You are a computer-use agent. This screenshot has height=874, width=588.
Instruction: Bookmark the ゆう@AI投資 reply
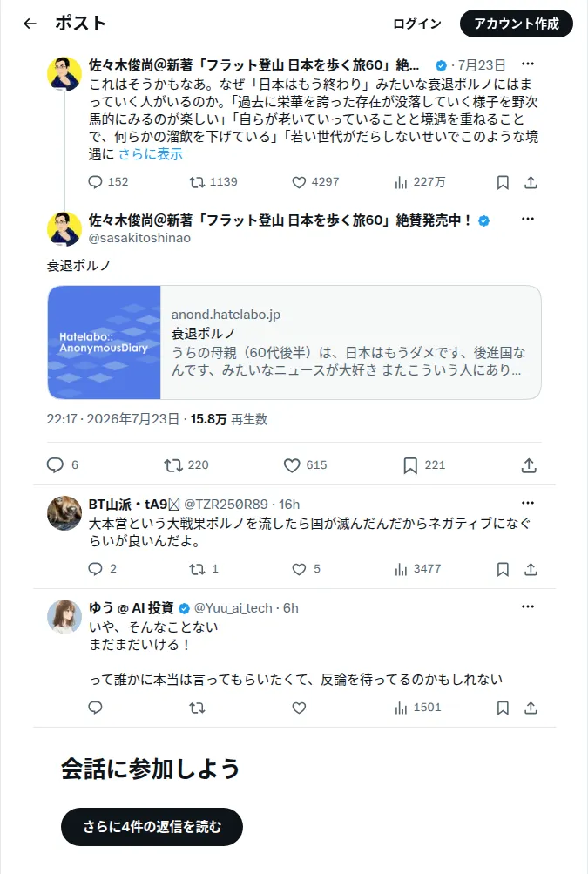pyautogui.click(x=503, y=708)
